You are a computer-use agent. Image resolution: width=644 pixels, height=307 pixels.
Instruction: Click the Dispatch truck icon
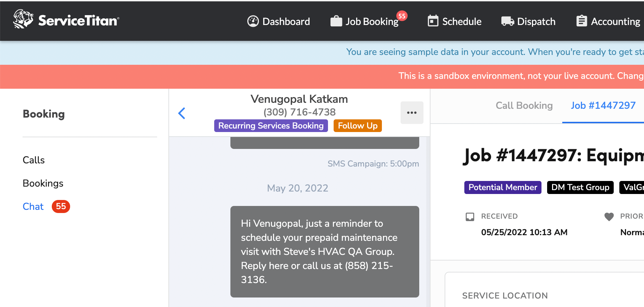pos(508,21)
